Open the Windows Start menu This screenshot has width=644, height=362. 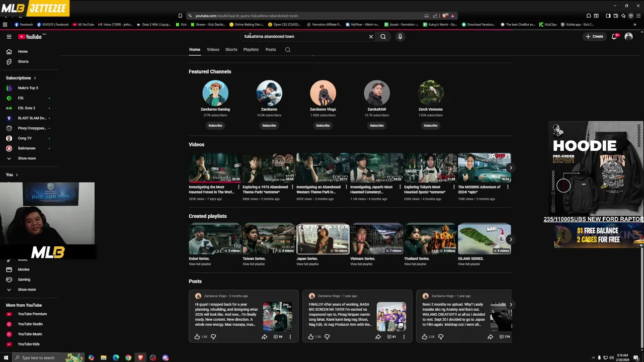[x=5, y=358]
